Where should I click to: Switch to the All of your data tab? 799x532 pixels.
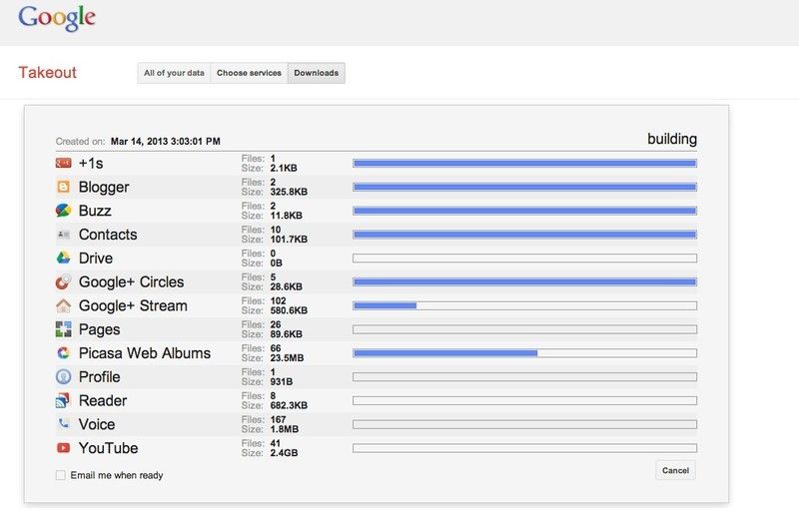pos(174,73)
